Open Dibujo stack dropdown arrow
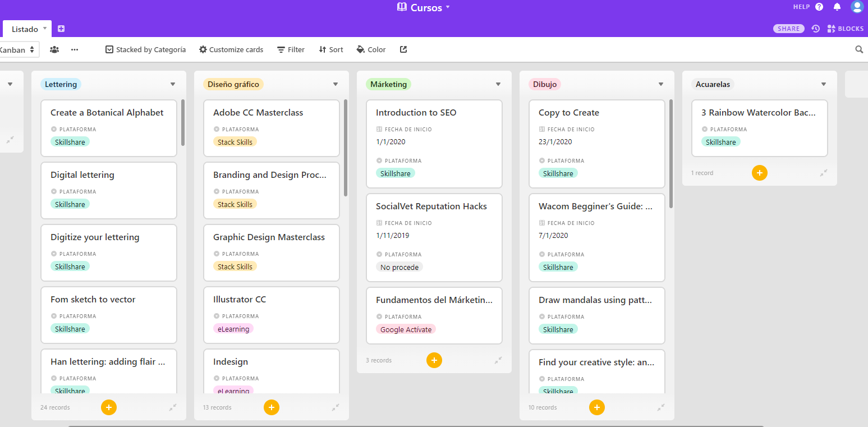 (661, 84)
